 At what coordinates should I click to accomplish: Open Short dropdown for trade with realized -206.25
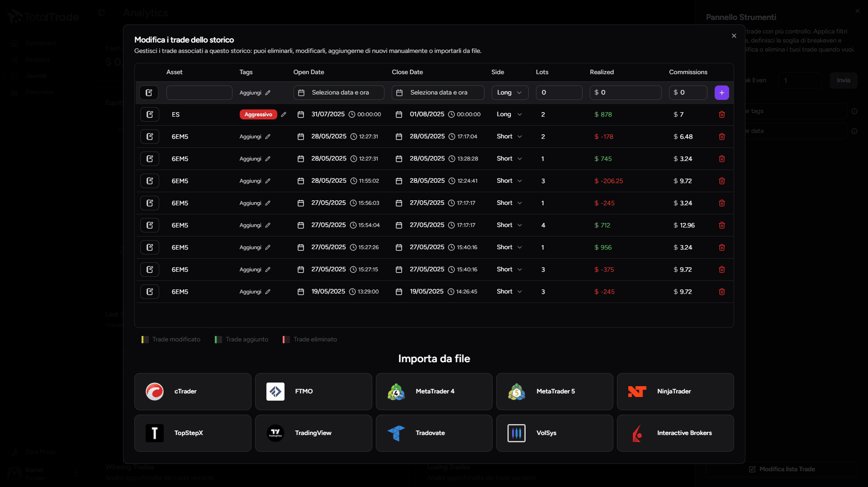tap(509, 181)
